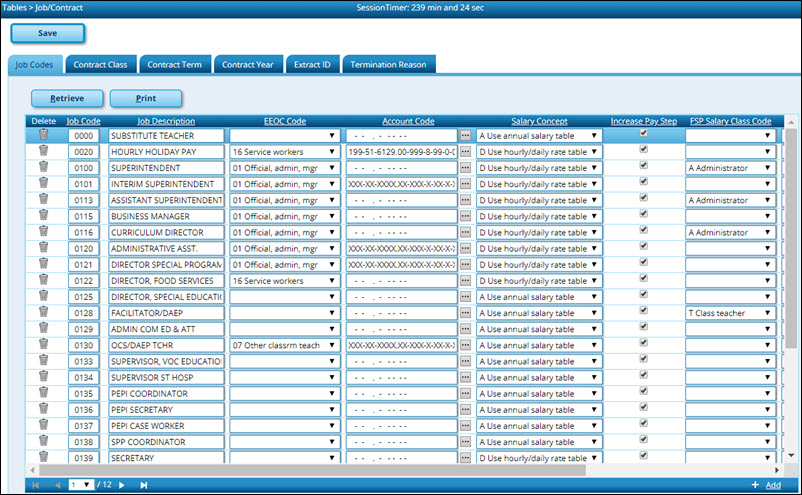Switch to Job Codes tab
Viewport: 802px width, 495px height.
coord(34,65)
